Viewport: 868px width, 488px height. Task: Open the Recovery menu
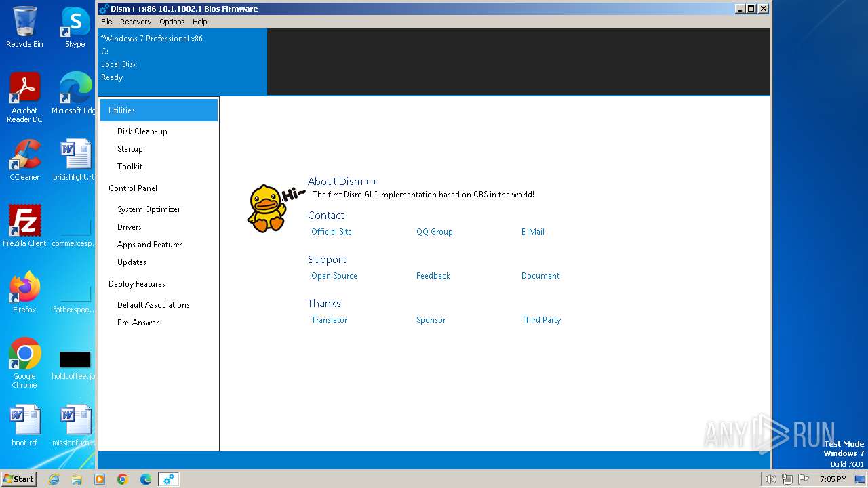pyautogui.click(x=136, y=22)
